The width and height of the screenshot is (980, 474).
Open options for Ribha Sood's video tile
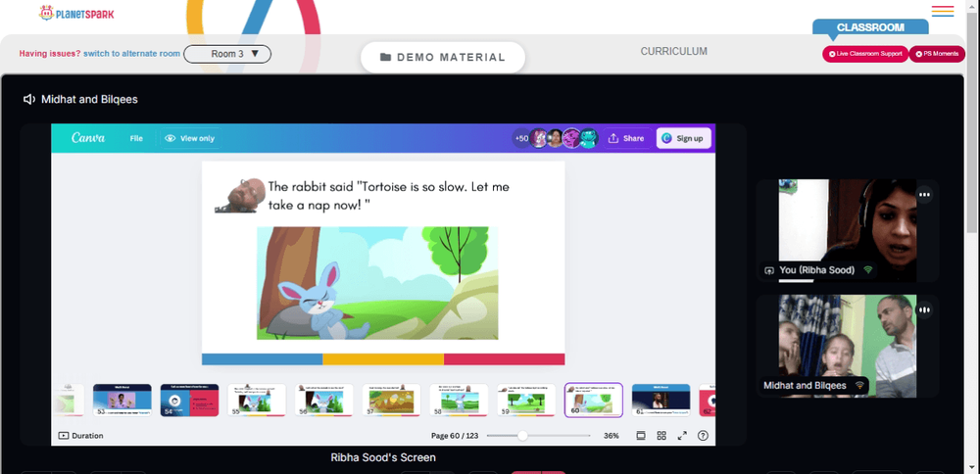coord(924,195)
